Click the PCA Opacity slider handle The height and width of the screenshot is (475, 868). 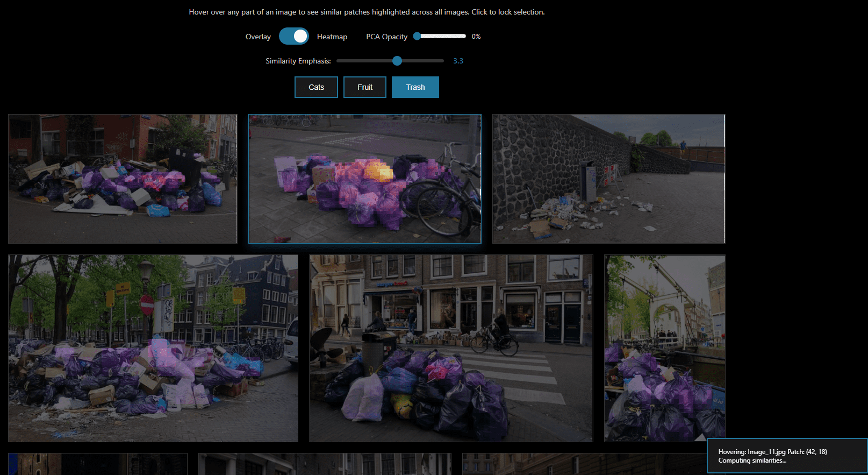click(417, 36)
